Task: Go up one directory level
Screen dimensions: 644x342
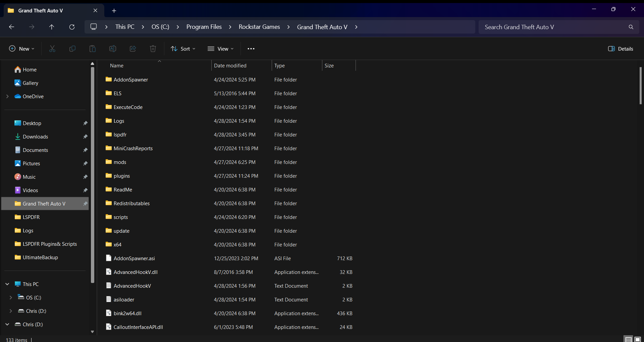Action: (52, 27)
